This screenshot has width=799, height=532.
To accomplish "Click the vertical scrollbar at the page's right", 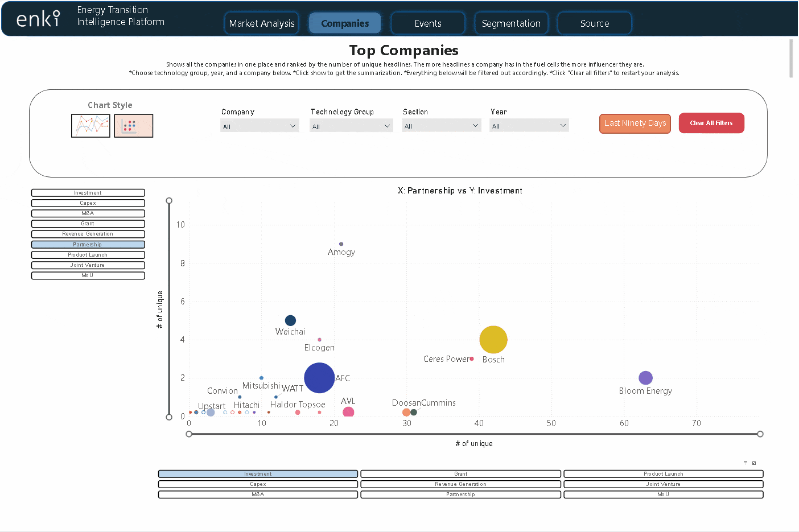I will [791, 59].
